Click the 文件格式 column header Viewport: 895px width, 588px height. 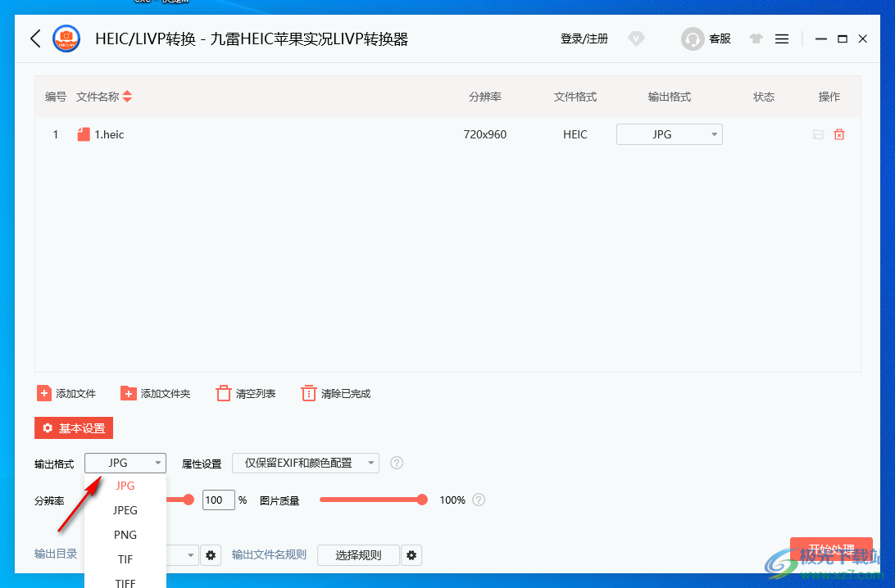pyautogui.click(x=575, y=97)
